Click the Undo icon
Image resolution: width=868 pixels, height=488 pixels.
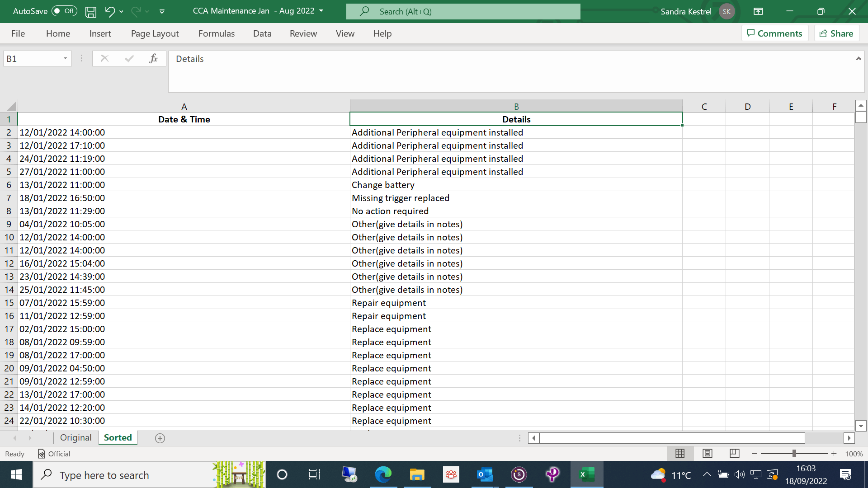click(109, 11)
